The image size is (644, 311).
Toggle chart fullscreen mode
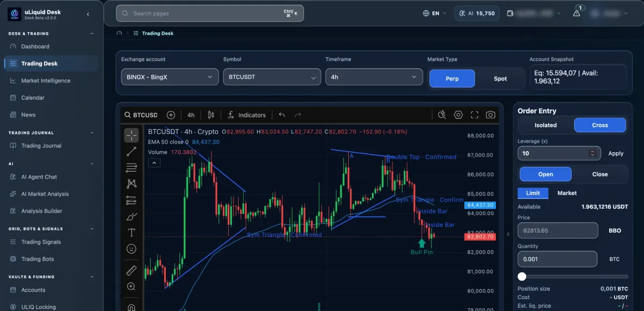(474, 115)
